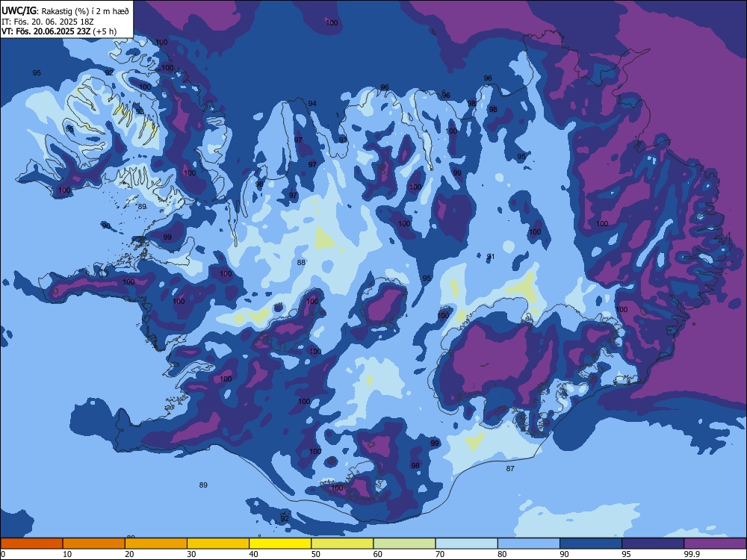The width and height of the screenshot is (747, 560).
Task: Click the '94' value on the north coast
Action: (x=312, y=103)
